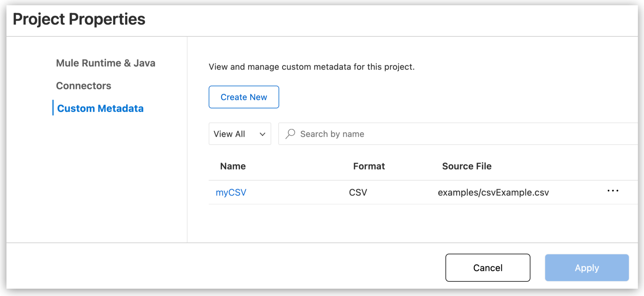This screenshot has width=644, height=296.
Task: Switch to the Mule Runtime & Java section
Action: click(105, 63)
